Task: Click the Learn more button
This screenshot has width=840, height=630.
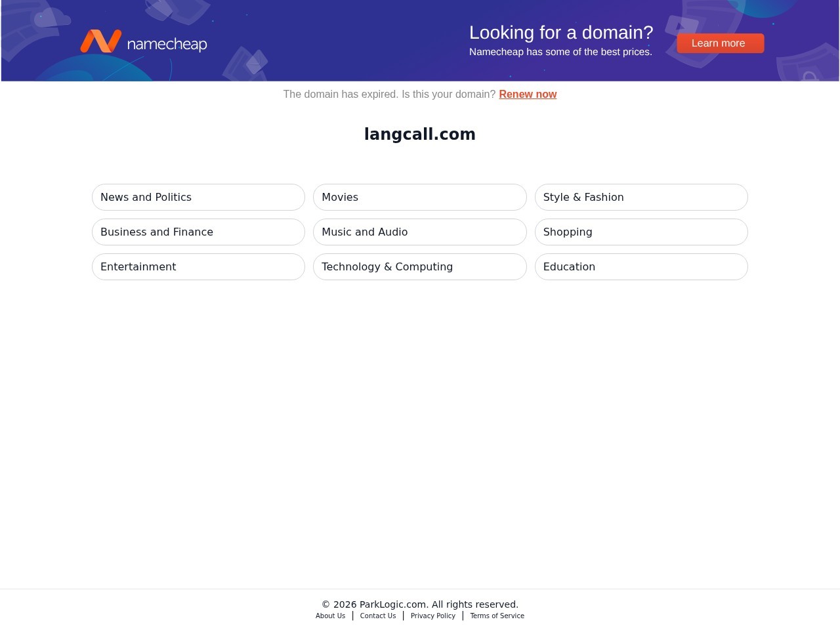Action: [x=721, y=43]
